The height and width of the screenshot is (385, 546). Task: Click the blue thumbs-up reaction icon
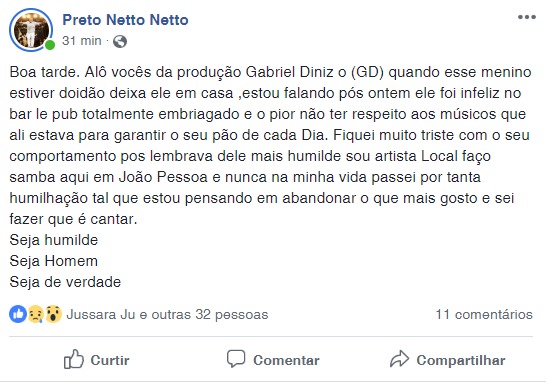pyautogui.click(x=18, y=314)
